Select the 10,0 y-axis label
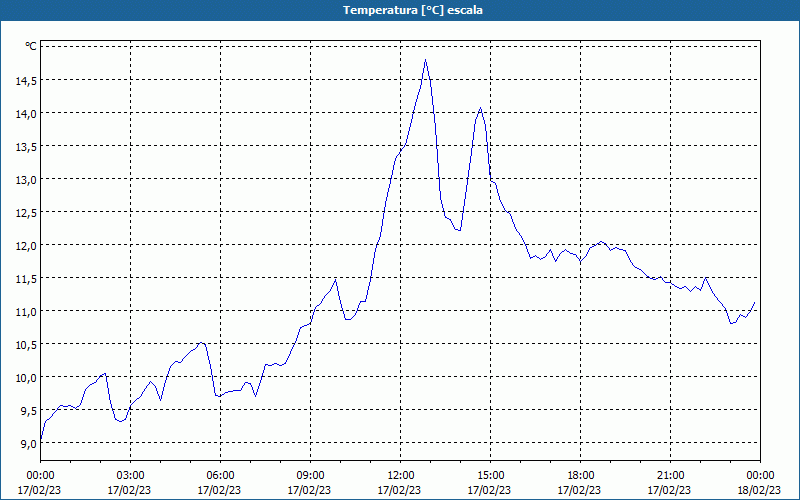The width and height of the screenshot is (800, 500). point(26,378)
